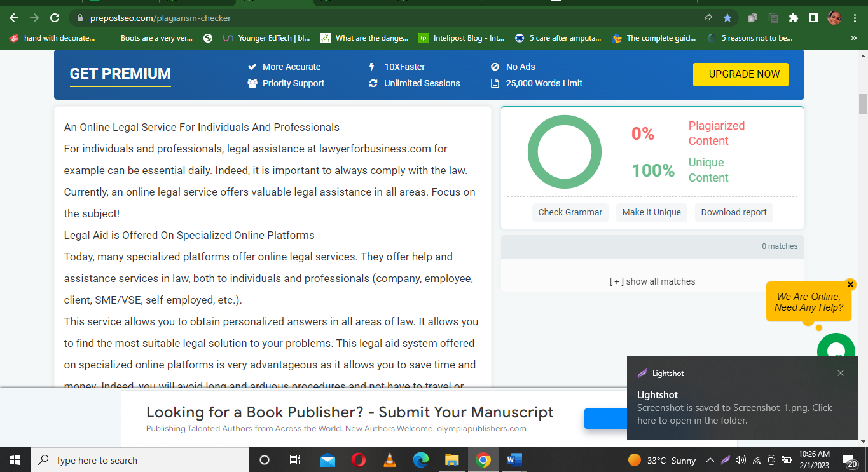Image resolution: width=868 pixels, height=472 pixels.
Task: Expand the show all matches list
Action: coord(652,281)
